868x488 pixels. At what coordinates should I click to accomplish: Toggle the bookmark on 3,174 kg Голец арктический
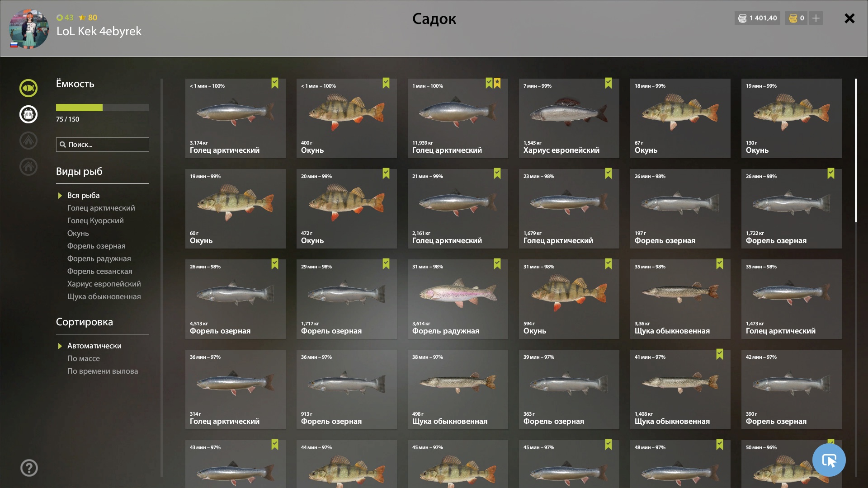point(275,83)
